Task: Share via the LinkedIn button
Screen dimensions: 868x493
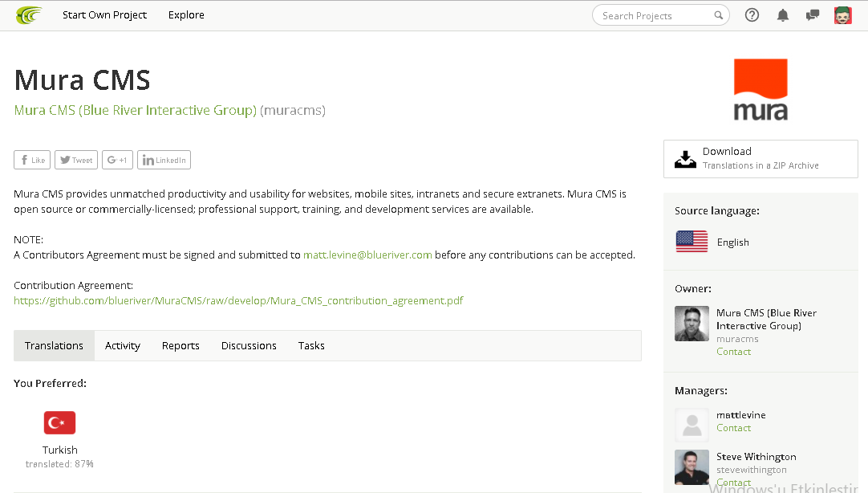Action: [164, 160]
